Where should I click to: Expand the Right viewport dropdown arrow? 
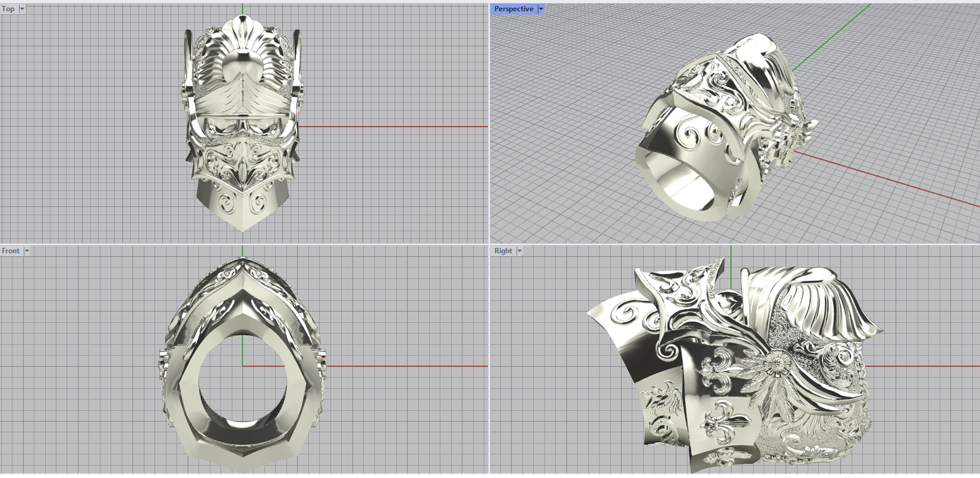[519, 251]
